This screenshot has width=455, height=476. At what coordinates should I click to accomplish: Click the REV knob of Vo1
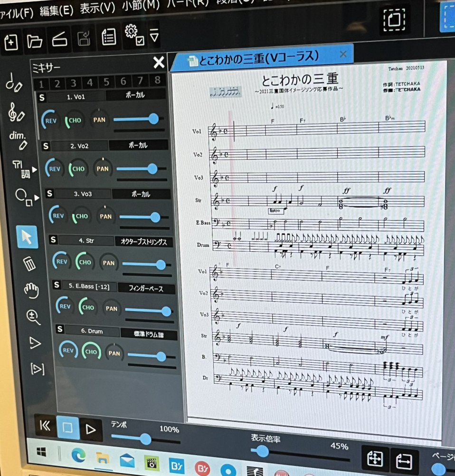point(51,120)
